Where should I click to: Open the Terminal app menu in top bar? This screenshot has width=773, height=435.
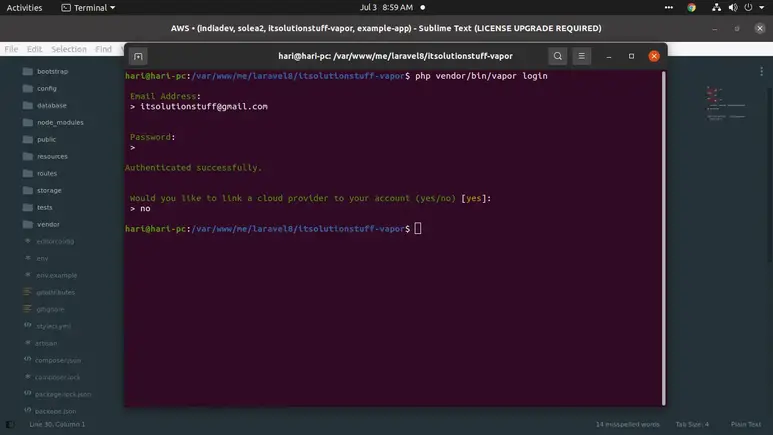(88, 7)
